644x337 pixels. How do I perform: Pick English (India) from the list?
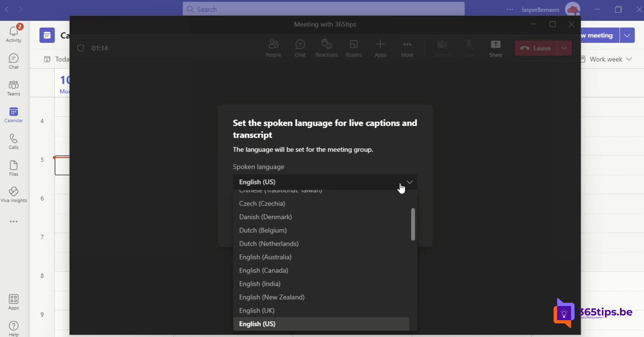pos(321,284)
